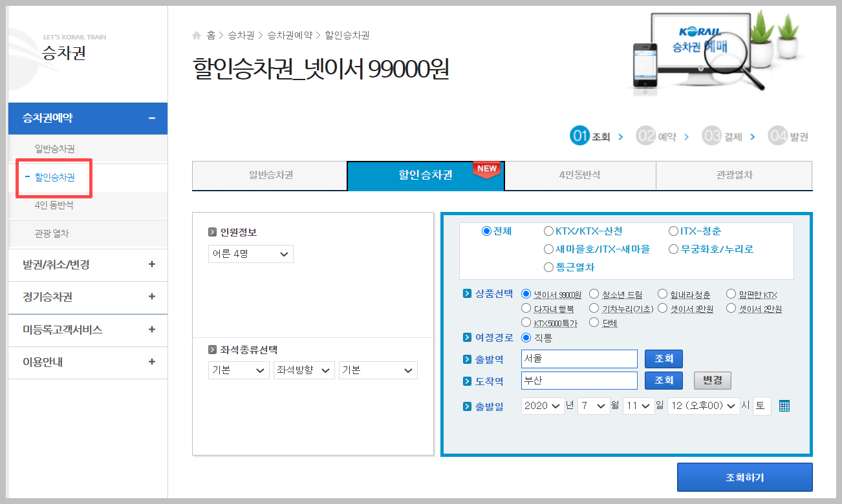Switch to the 관광열차 tab
The height and width of the screenshot is (504, 842).
[x=735, y=175]
